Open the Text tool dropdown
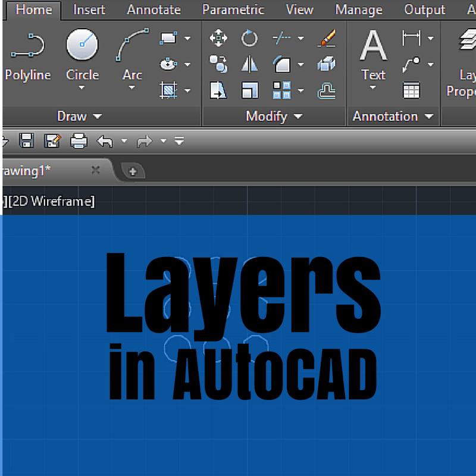Viewport: 476px width, 476px height. tap(373, 87)
